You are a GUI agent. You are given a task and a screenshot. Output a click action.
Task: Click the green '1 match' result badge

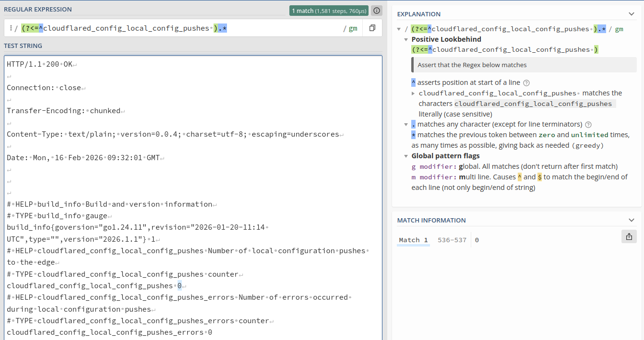[329, 11]
